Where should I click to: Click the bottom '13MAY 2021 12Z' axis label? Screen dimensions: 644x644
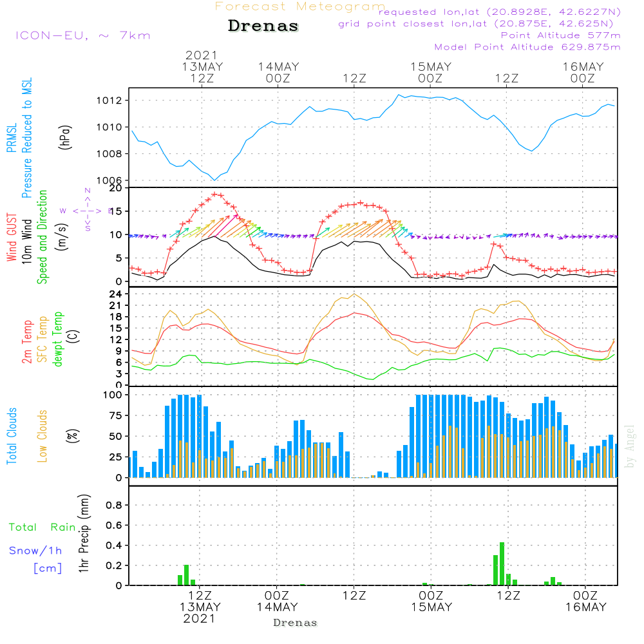click(200, 607)
